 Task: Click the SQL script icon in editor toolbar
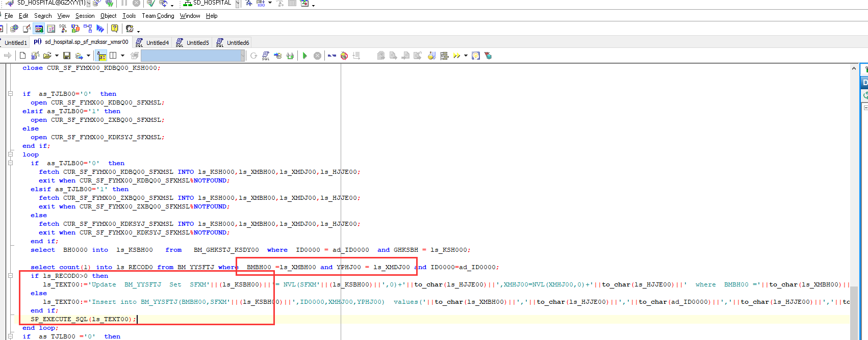[266, 56]
